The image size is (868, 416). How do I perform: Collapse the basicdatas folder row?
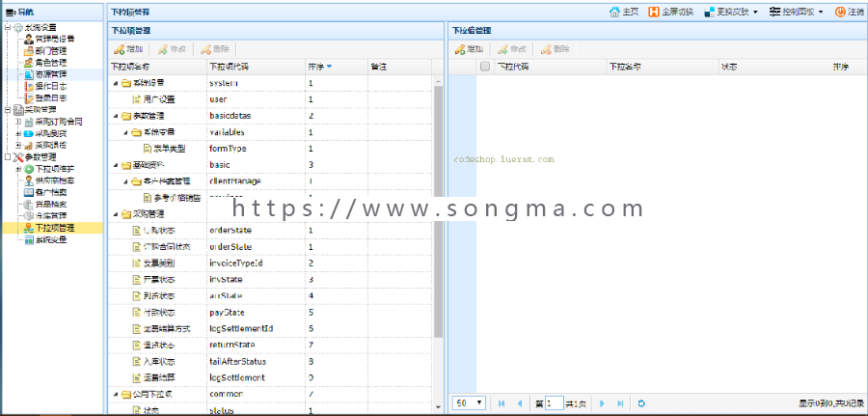[116, 116]
